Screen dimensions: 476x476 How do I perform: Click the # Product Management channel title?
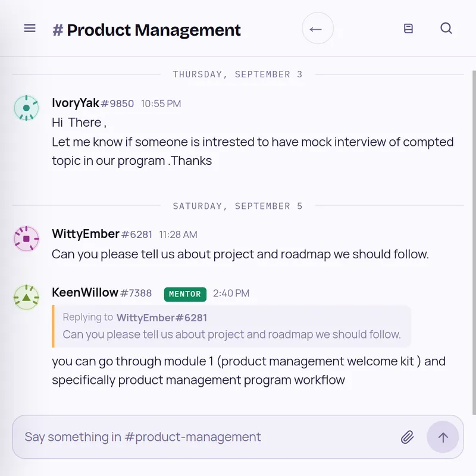click(146, 30)
